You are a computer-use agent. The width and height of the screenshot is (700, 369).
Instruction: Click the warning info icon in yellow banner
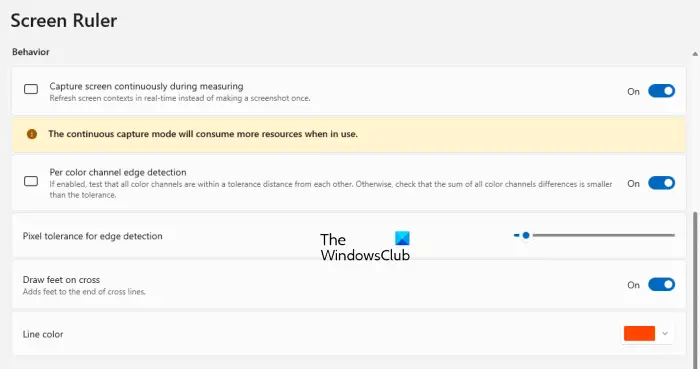coord(32,134)
